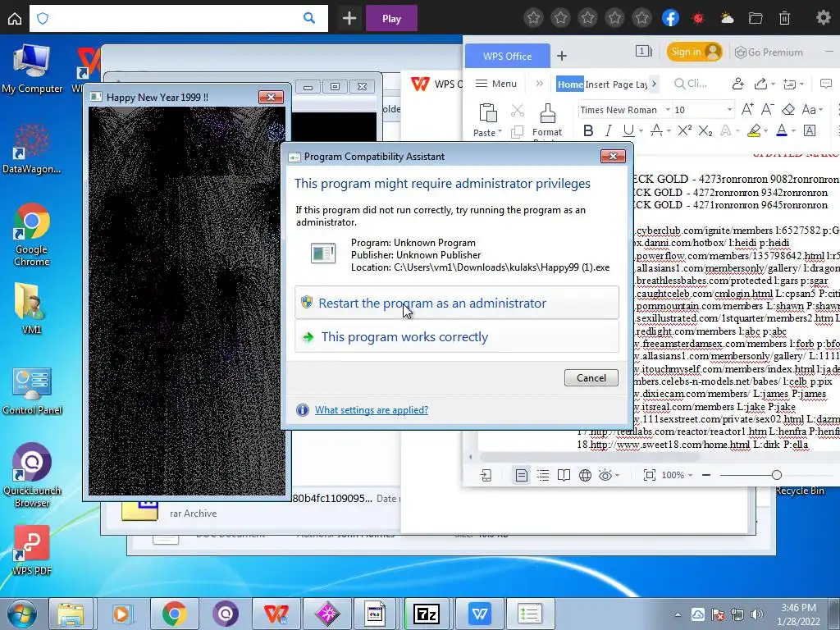Expand the font color dropdown arrow
The image size is (840, 630).
[x=793, y=131]
